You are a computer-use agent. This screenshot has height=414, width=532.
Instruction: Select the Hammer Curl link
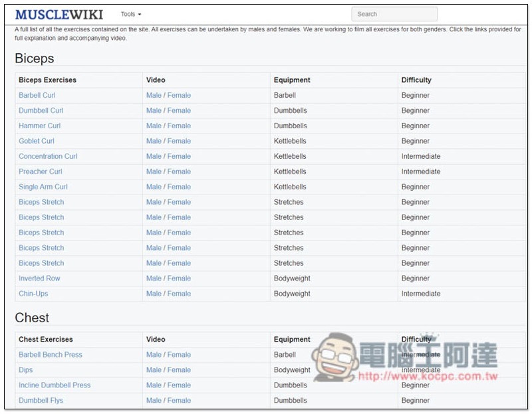pos(39,126)
